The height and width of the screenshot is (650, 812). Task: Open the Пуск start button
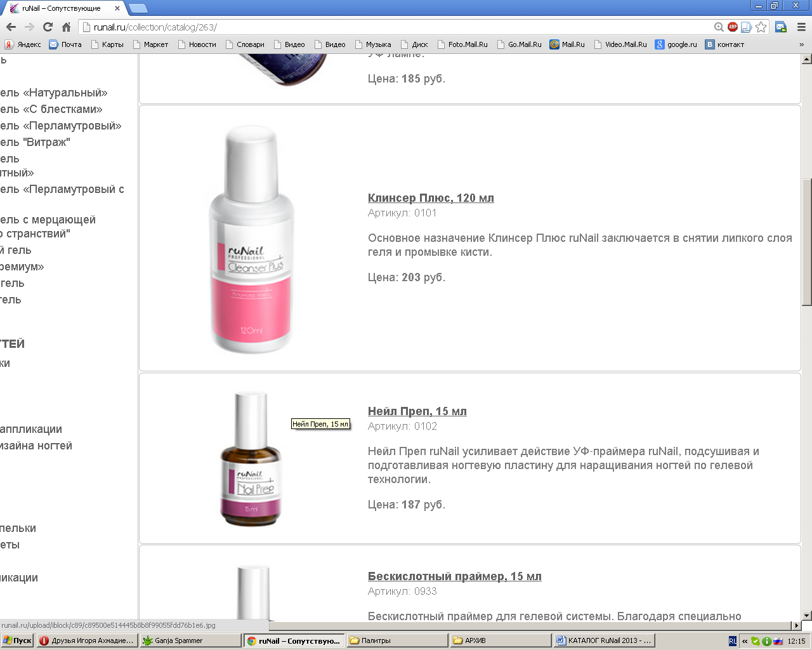click(x=17, y=640)
